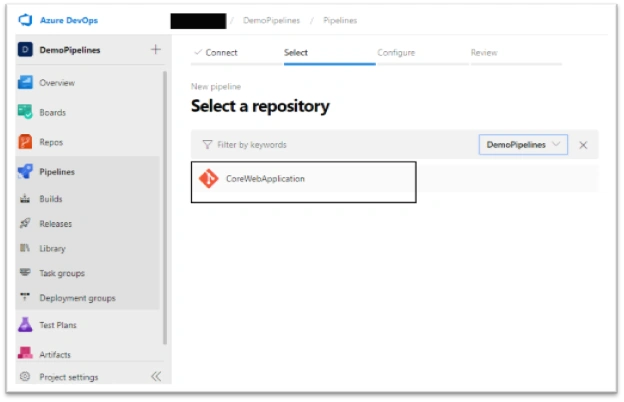Open the Overview icon in sidebar
624x402 pixels.
pos(25,83)
